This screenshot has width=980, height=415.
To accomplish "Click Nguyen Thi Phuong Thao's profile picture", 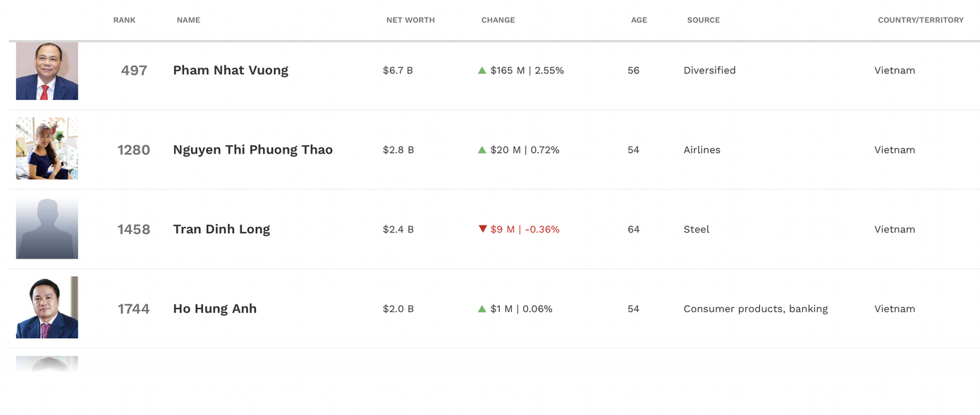I will point(47,148).
